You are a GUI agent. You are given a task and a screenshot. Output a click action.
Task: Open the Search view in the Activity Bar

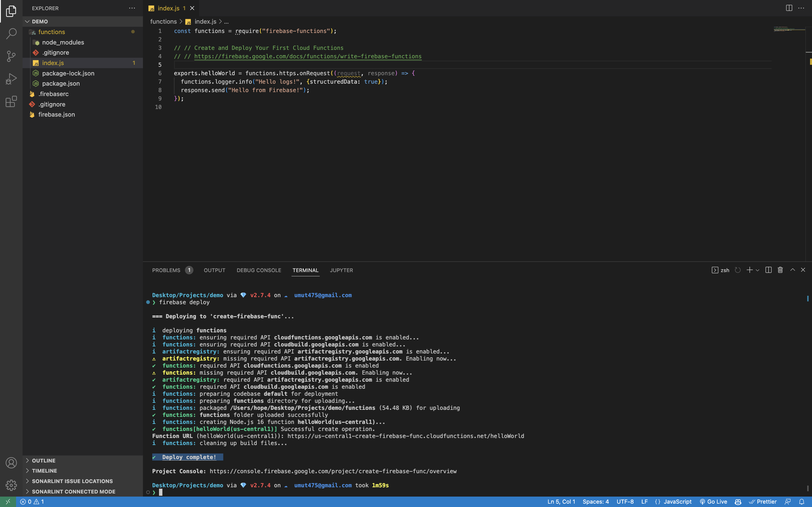coord(11,34)
